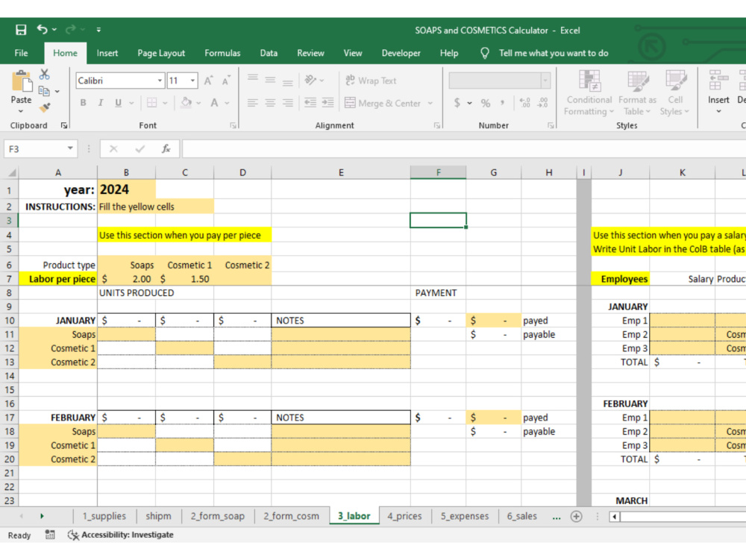Add a new sheet with plus icon

point(576,516)
